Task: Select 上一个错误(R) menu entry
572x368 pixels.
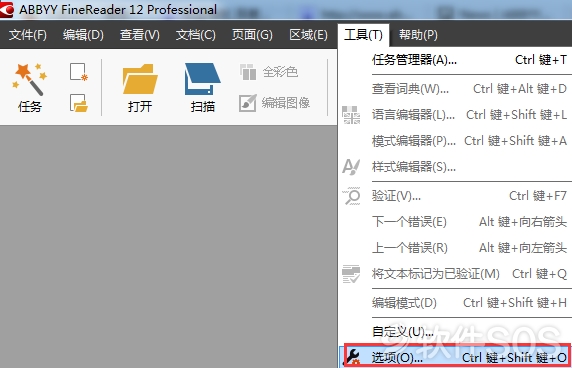Action: [455, 248]
